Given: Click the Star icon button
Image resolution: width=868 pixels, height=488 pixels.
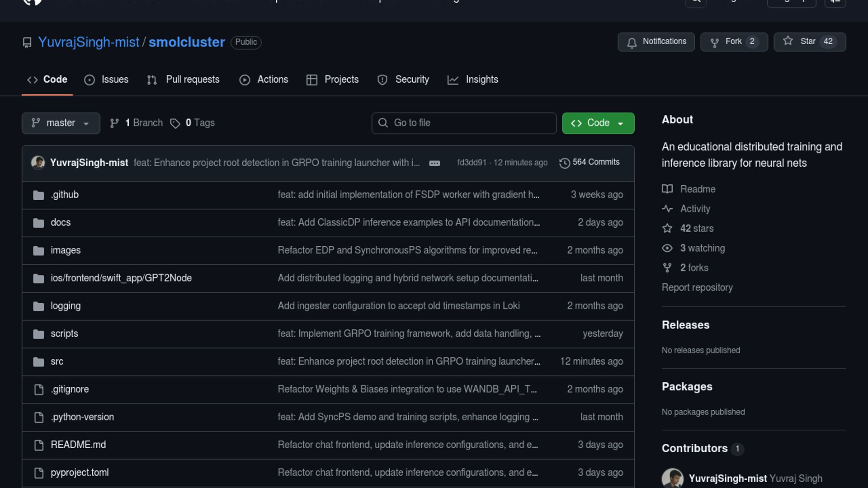Looking at the screenshot, I should (x=788, y=41).
